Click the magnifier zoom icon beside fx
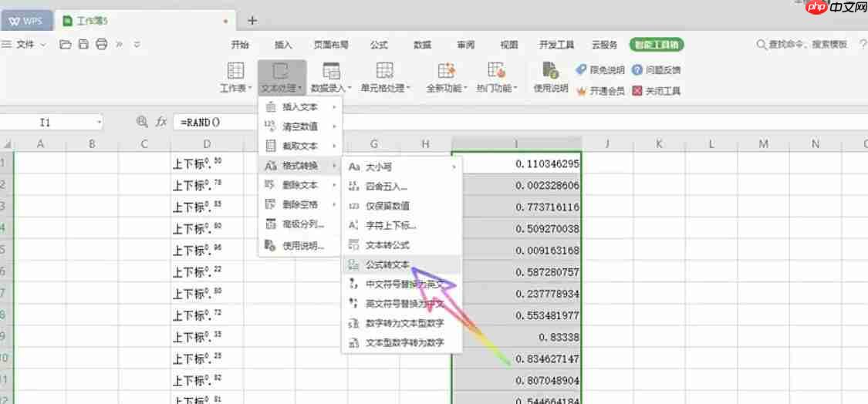The height and width of the screenshot is (404, 868). [x=142, y=122]
